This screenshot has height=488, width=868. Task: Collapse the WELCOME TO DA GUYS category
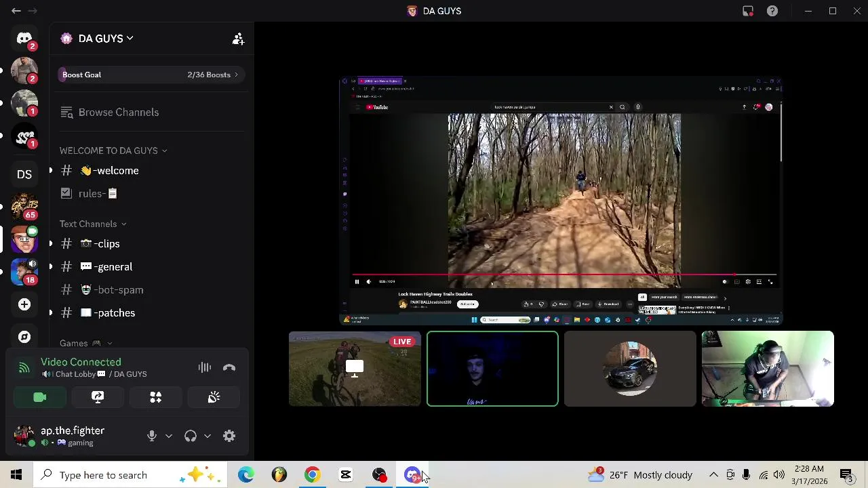pyautogui.click(x=113, y=150)
